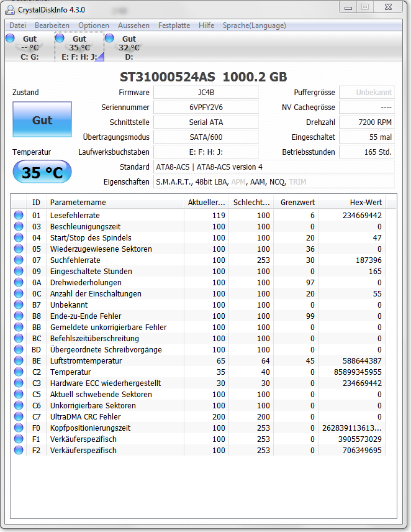Click status orb for Hardware ECC wiederhergestellt
The width and height of the screenshot is (411, 532).
(x=19, y=383)
